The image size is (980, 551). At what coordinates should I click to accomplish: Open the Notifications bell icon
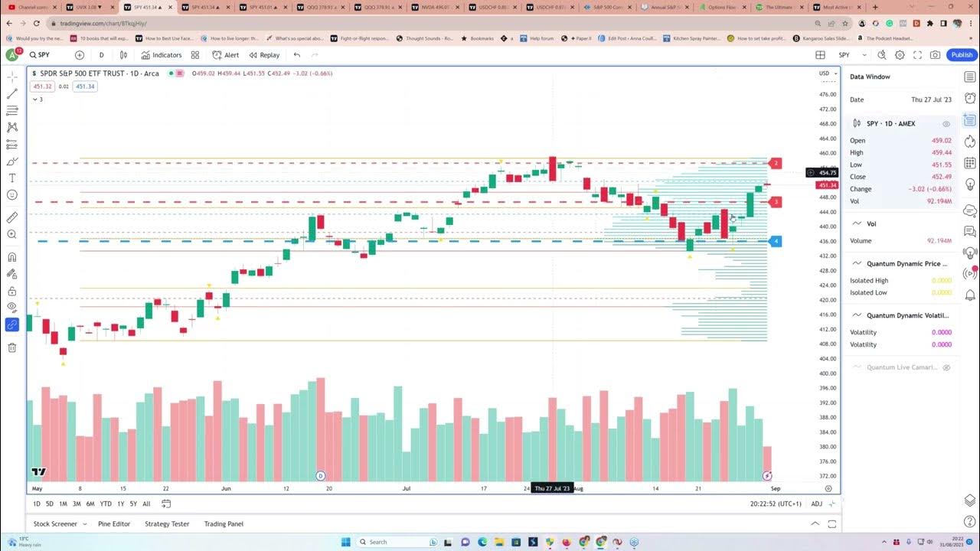[970, 295]
